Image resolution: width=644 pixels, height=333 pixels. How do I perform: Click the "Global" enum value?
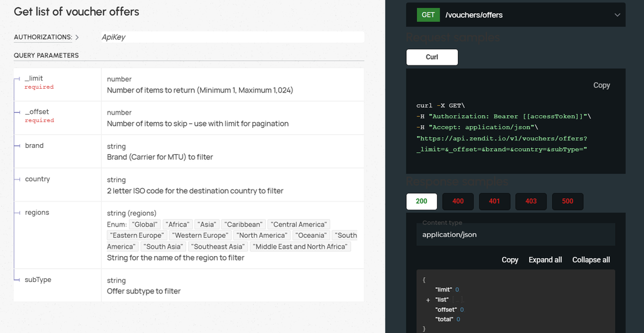click(145, 225)
